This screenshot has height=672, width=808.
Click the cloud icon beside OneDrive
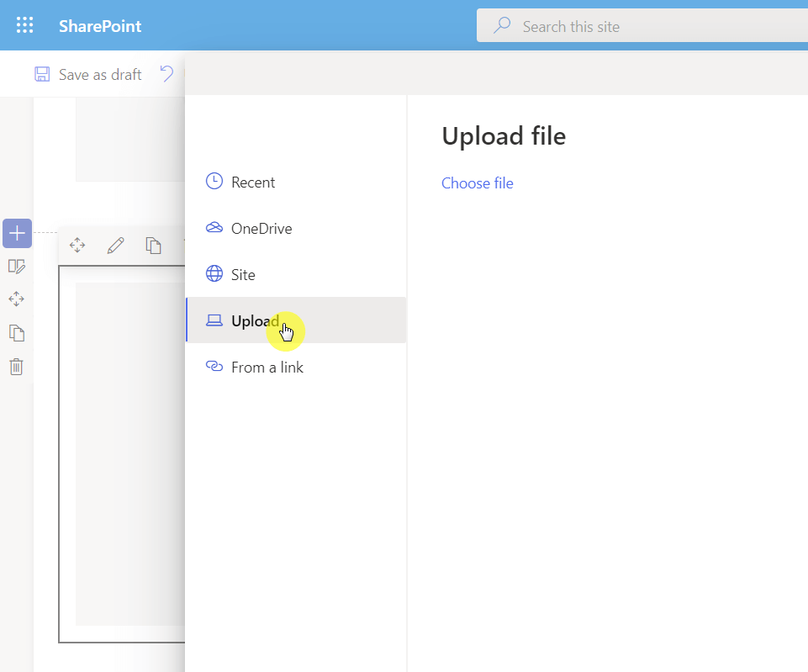(214, 227)
